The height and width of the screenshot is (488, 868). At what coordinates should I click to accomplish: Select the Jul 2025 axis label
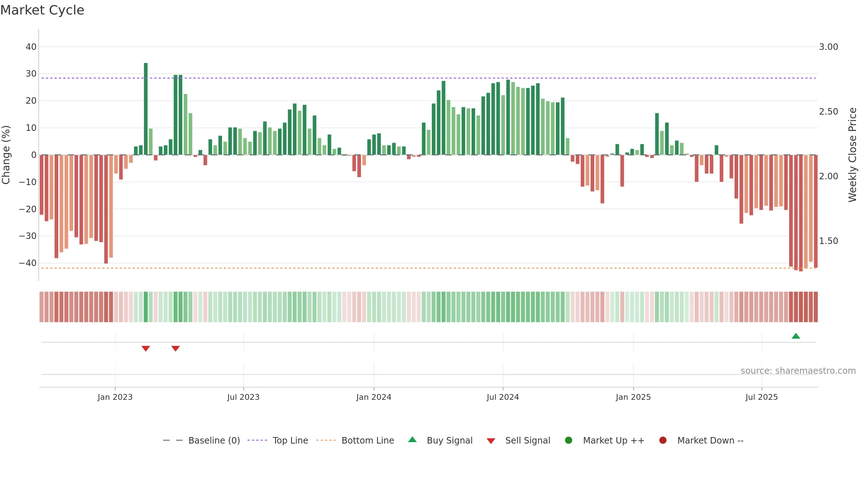click(762, 397)
